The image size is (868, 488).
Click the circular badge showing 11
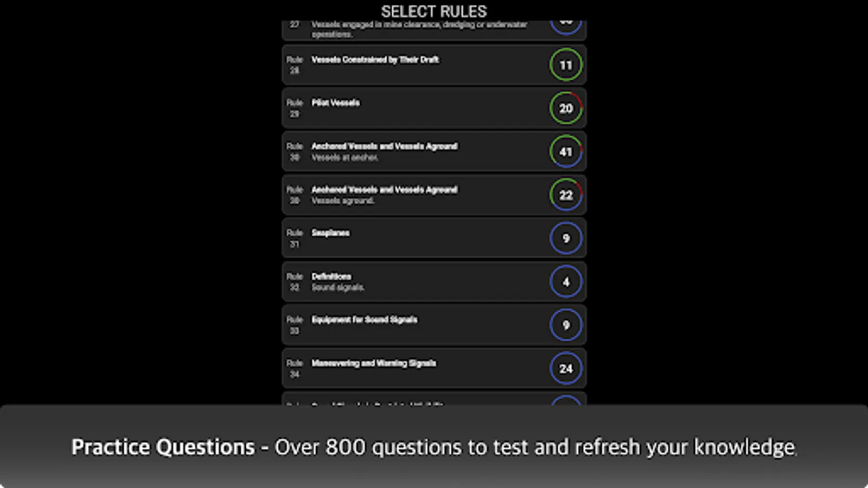(x=566, y=65)
